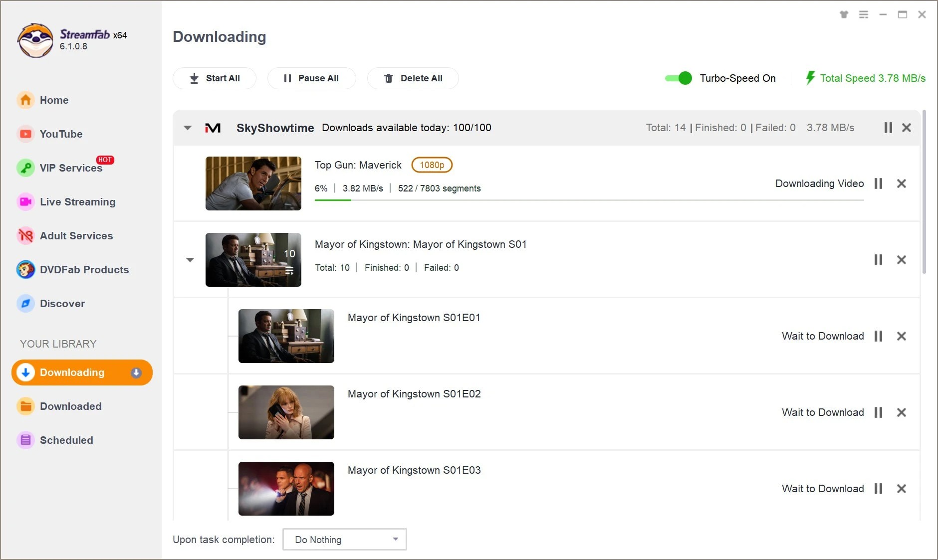Delete Mayor of Kingstown S01E02 task

coord(901,412)
